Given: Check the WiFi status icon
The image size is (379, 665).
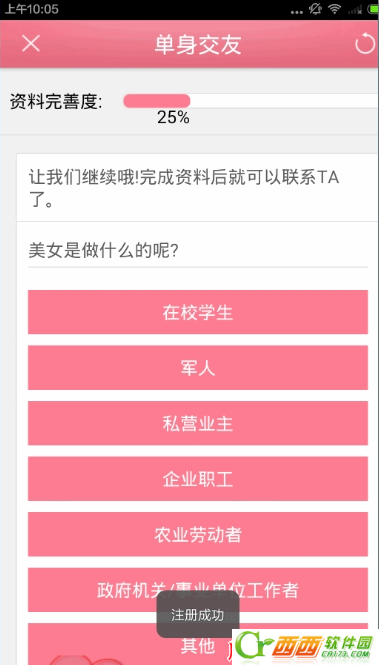Looking at the screenshot, I should (335, 9).
